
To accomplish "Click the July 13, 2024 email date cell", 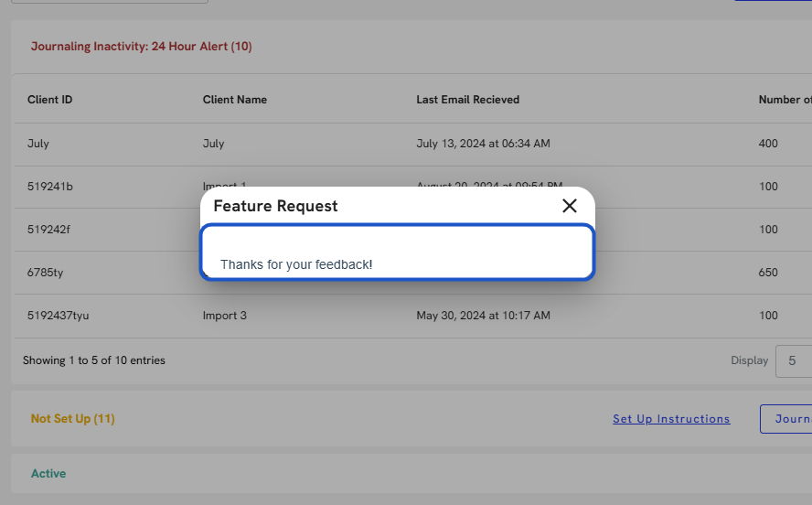I will pyautogui.click(x=483, y=144).
